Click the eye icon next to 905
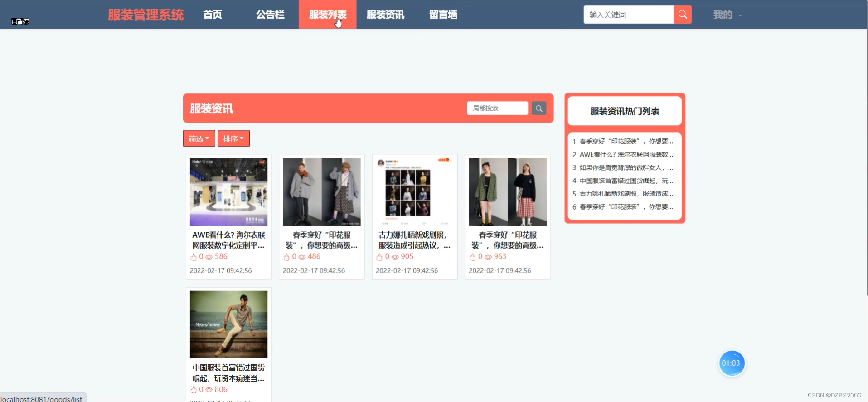The width and height of the screenshot is (868, 402). click(x=395, y=257)
